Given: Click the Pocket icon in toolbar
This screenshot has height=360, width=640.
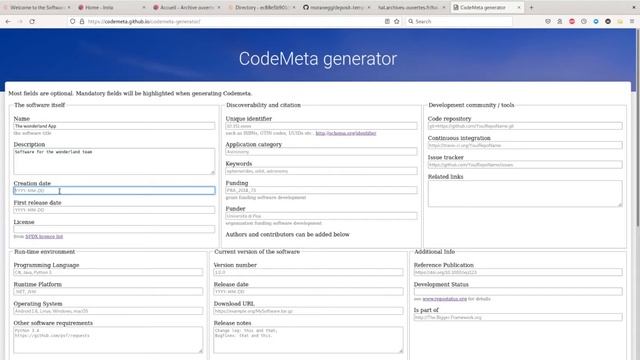Looking at the screenshot, I should pyautogui.click(x=548, y=21).
